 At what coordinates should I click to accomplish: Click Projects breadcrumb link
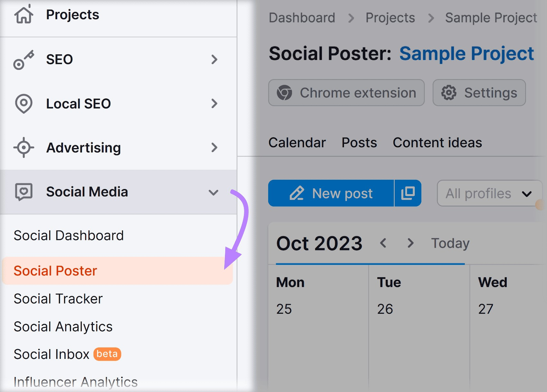tap(390, 18)
